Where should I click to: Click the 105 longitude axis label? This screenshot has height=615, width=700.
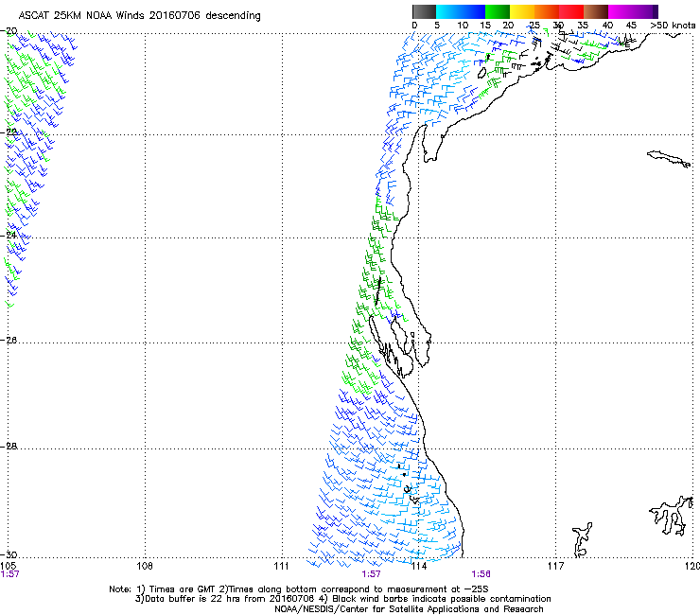click(x=8, y=566)
